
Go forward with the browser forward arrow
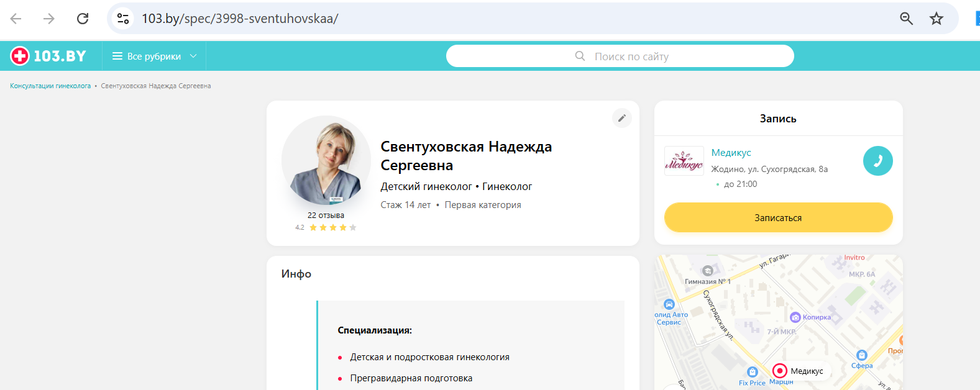coord(49,19)
